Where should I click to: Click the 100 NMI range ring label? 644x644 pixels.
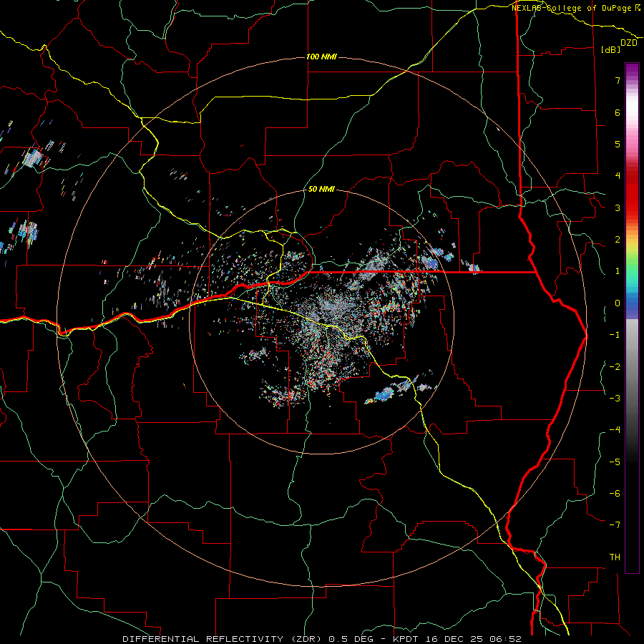[x=321, y=57]
